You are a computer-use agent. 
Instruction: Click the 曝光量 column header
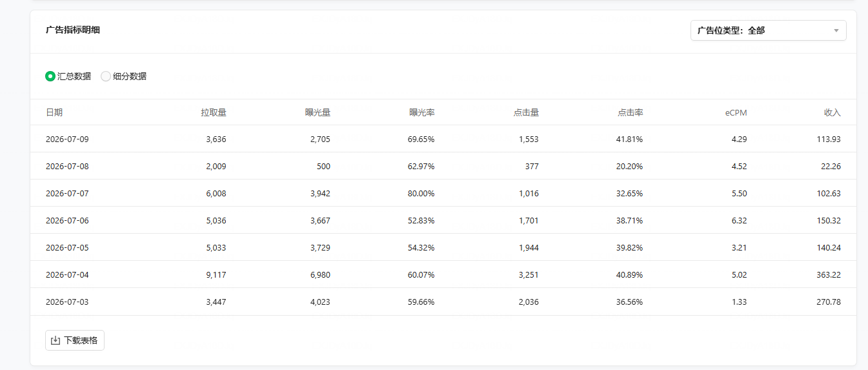pyautogui.click(x=318, y=112)
